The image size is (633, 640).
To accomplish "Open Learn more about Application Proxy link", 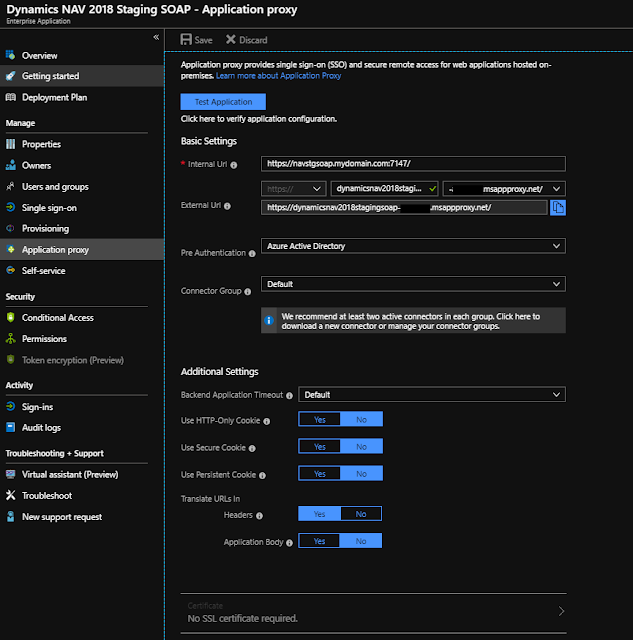I will click(278, 76).
